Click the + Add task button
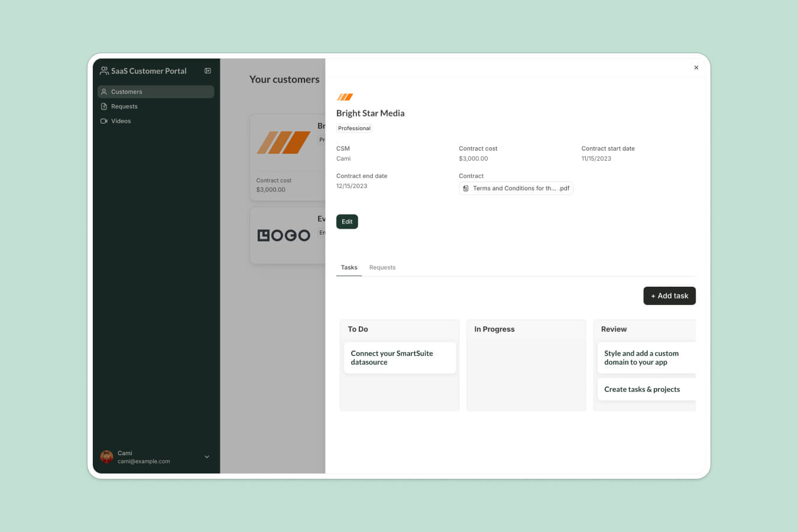This screenshot has height=532, width=798. coord(669,296)
